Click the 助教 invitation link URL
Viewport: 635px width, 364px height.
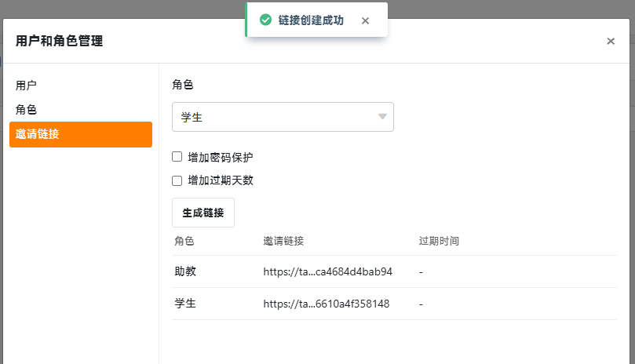coord(327,271)
